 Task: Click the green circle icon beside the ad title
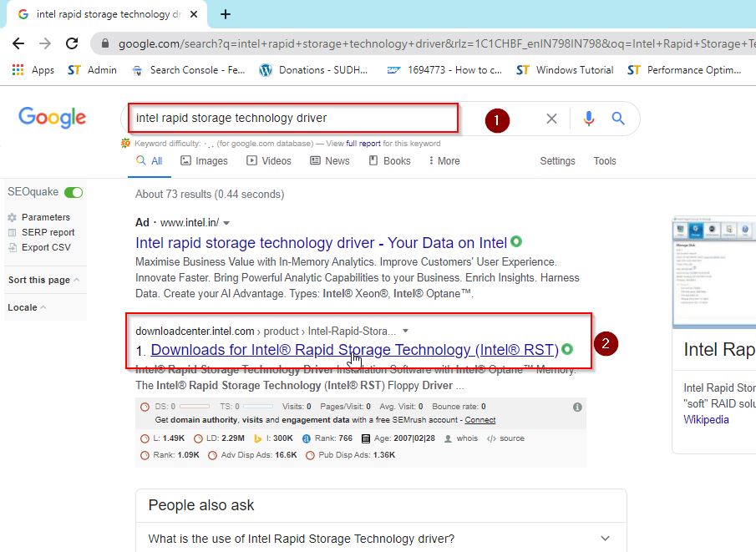(516, 241)
